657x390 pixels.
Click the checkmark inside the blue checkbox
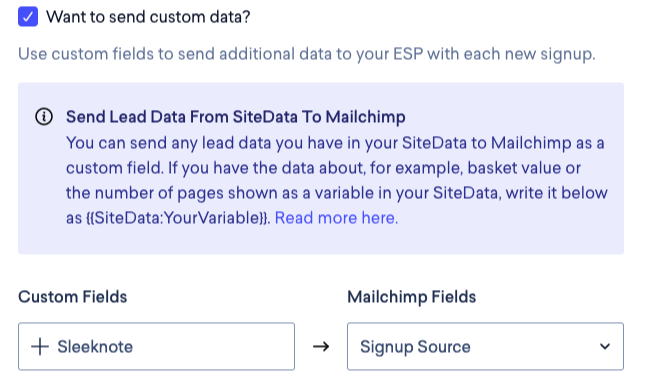[x=28, y=17]
